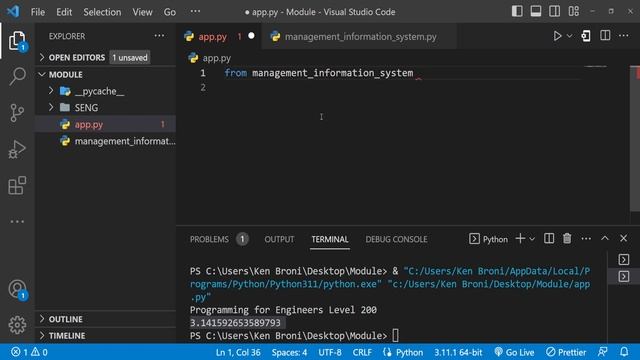Change indentation via Spaces: 4

click(x=289, y=352)
